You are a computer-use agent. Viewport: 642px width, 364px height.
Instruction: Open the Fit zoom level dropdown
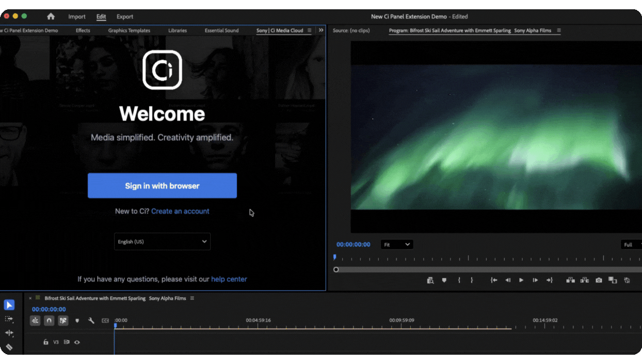397,244
